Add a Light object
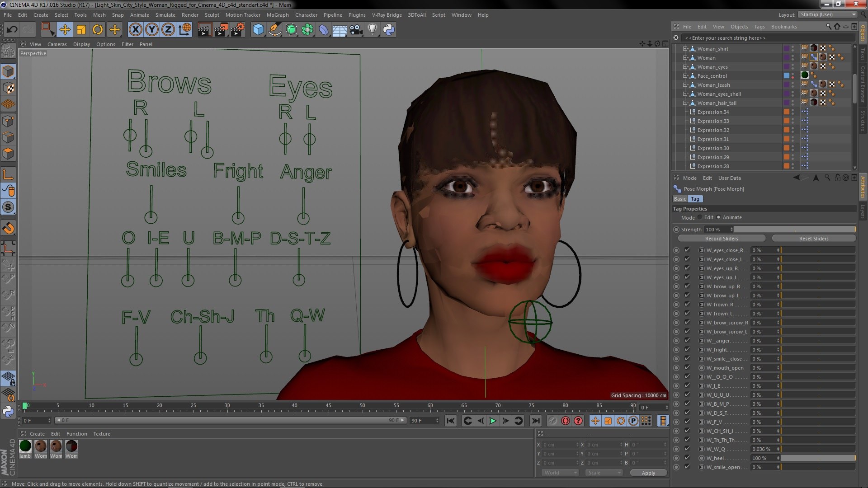868x488 pixels. click(372, 30)
